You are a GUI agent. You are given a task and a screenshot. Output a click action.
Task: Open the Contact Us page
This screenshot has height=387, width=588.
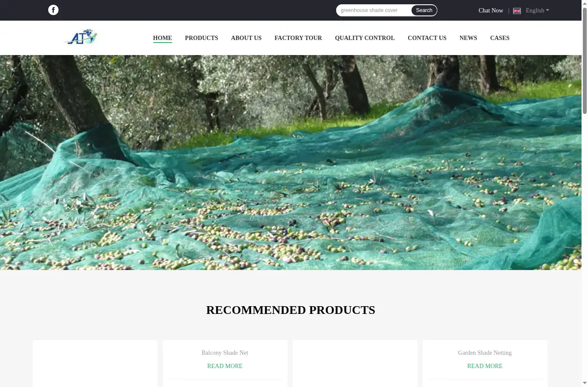427,38
